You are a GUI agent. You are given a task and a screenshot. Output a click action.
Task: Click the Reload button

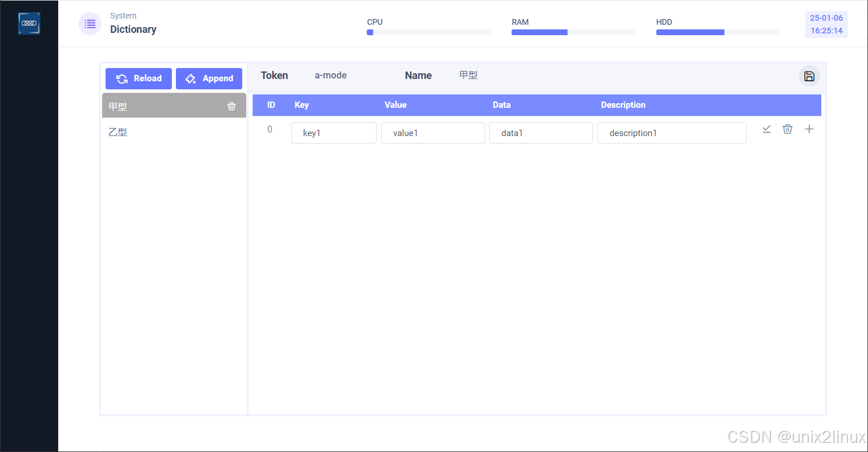(138, 78)
